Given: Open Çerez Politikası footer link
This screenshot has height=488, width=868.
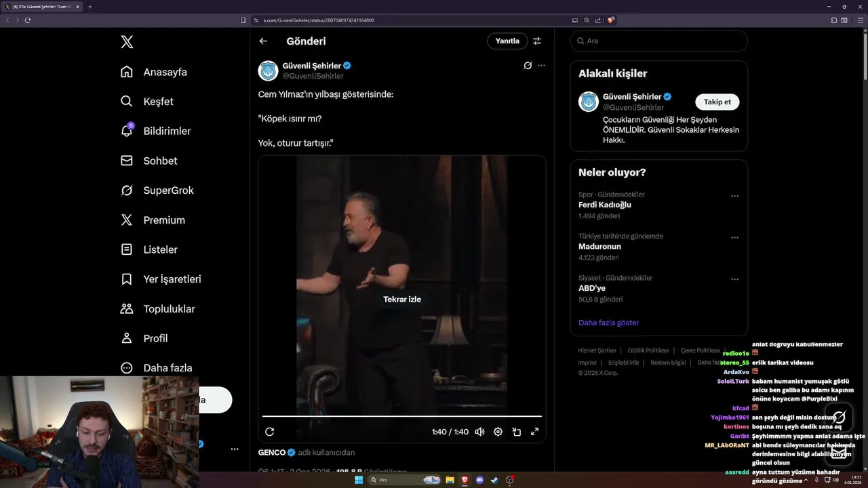Looking at the screenshot, I should point(701,350).
